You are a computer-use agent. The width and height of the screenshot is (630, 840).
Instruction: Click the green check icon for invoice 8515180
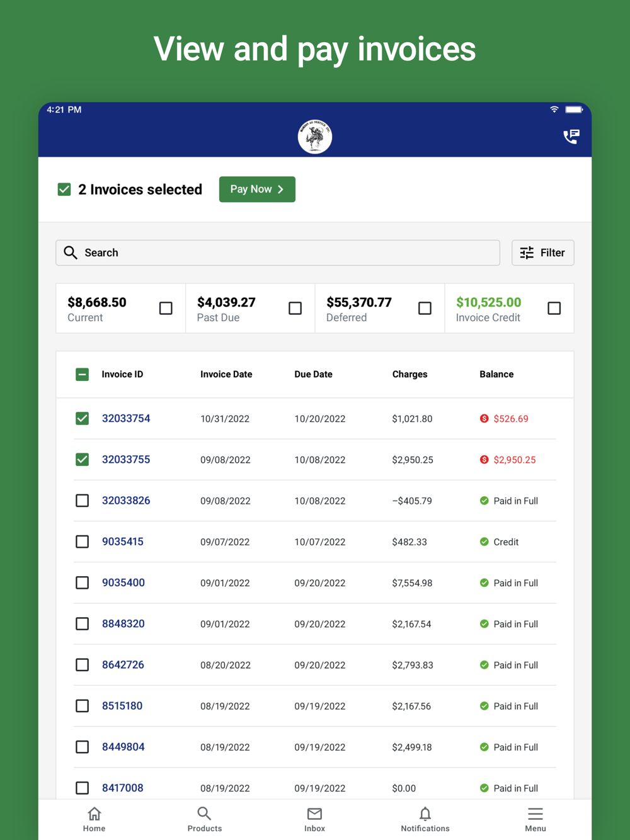point(484,706)
